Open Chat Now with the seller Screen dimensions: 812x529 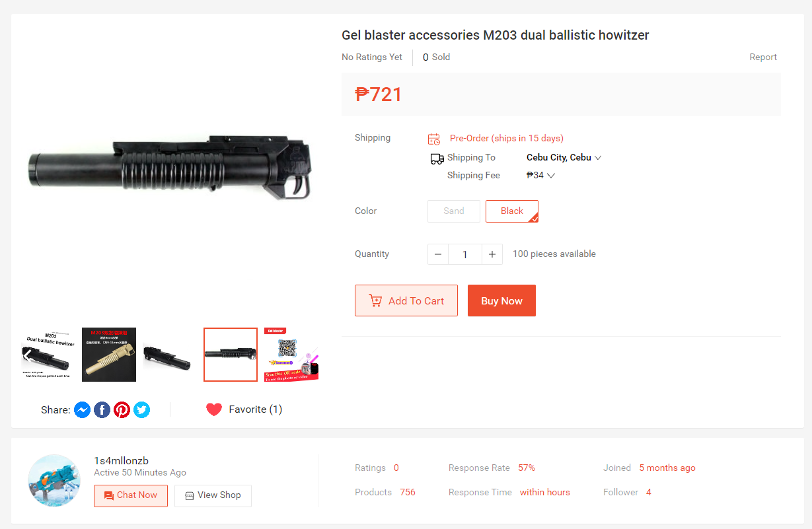131,496
